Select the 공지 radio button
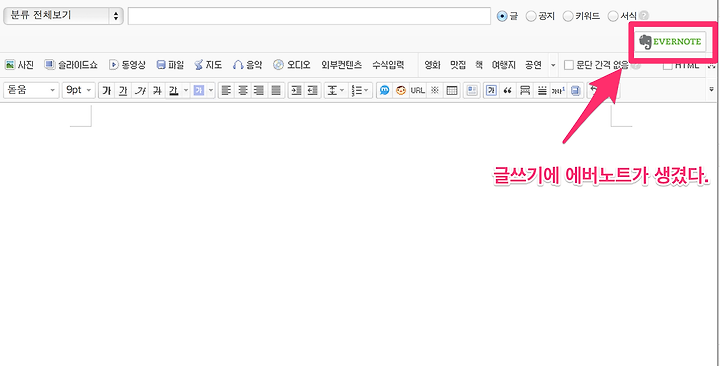This screenshot has width=720, height=366. [x=531, y=16]
